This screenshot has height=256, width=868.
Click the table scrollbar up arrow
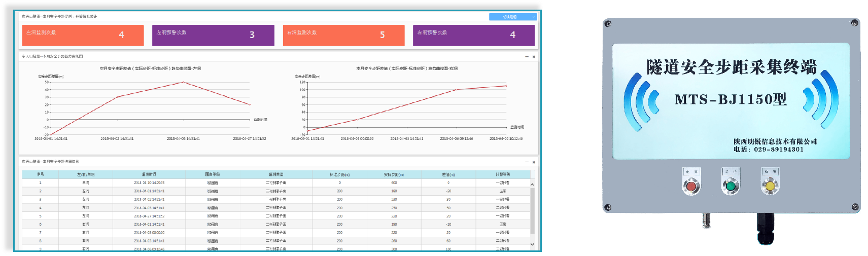click(532, 185)
